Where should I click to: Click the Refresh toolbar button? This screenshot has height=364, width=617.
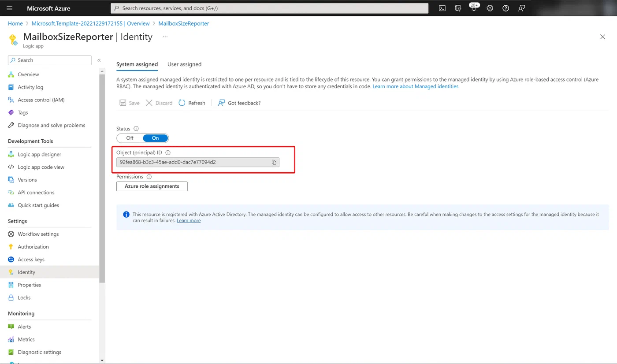[192, 103]
